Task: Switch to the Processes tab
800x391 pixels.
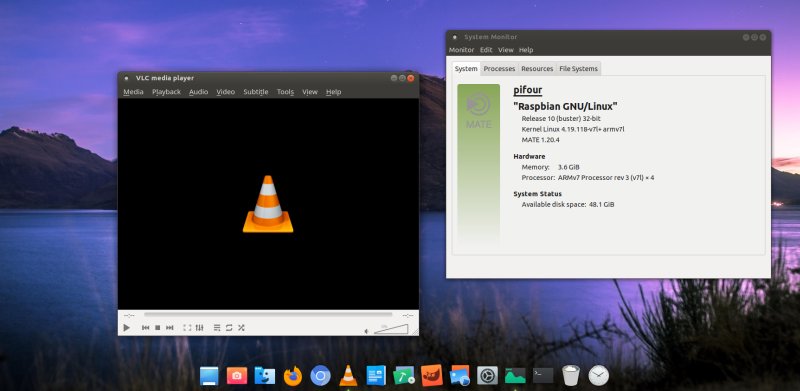Action: [499, 68]
